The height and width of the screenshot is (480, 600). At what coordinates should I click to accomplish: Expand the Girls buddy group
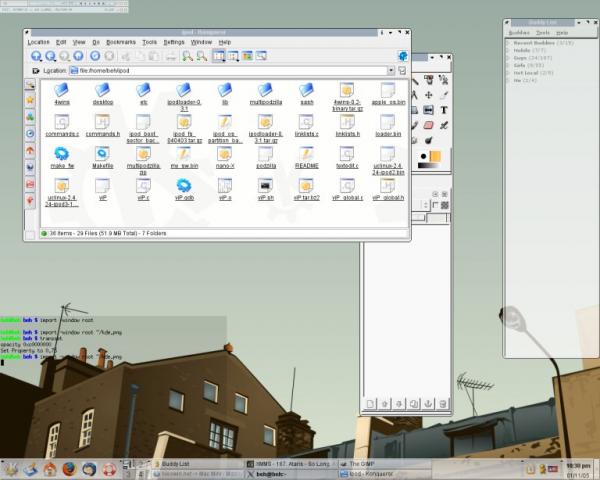point(509,65)
